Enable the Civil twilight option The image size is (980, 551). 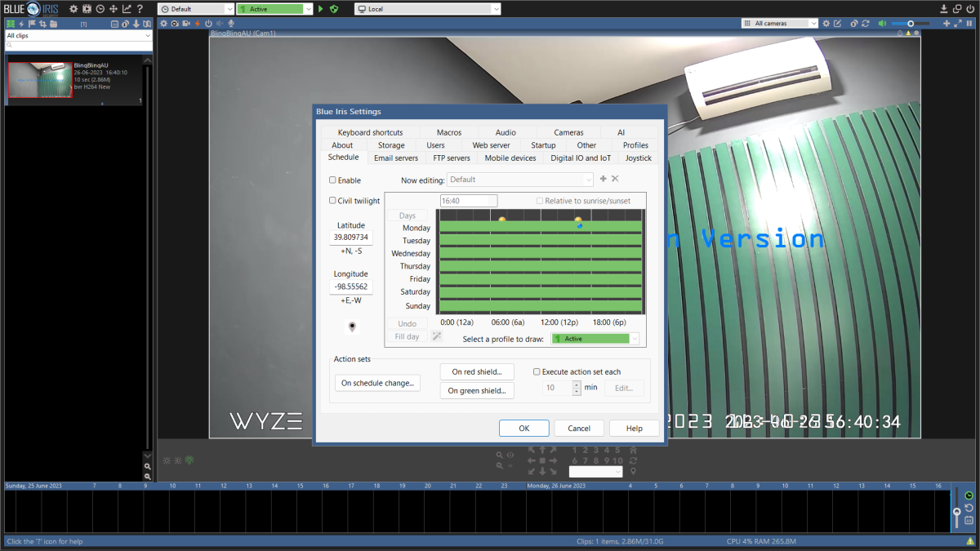(x=332, y=200)
